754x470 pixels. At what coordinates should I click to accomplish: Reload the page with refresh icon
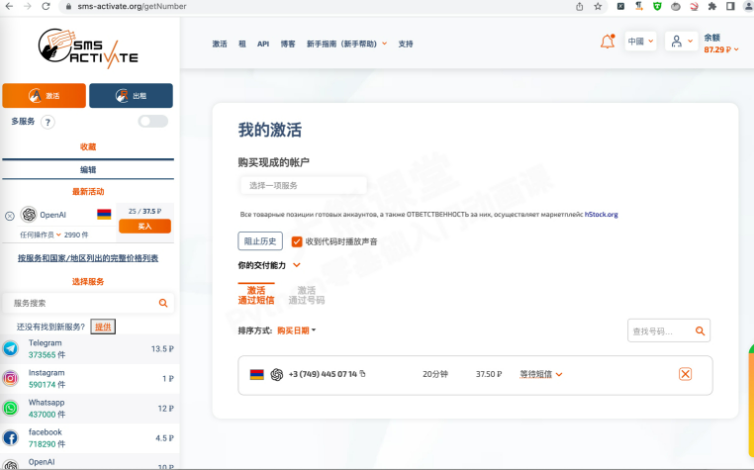[x=46, y=6]
